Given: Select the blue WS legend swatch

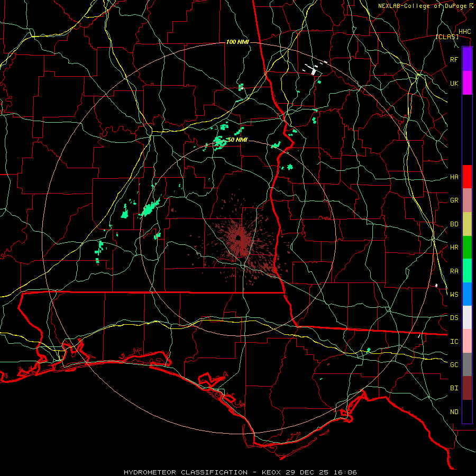Looking at the screenshot, I should [x=467, y=294].
